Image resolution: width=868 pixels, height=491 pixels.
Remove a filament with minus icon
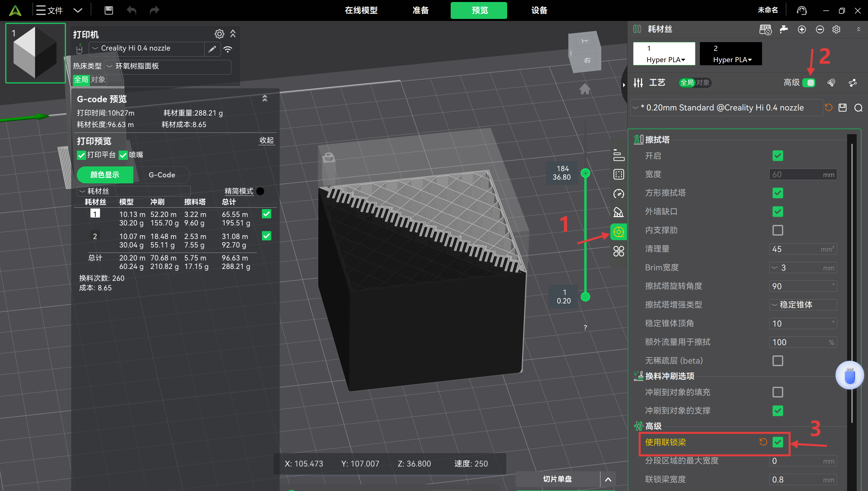pos(820,29)
